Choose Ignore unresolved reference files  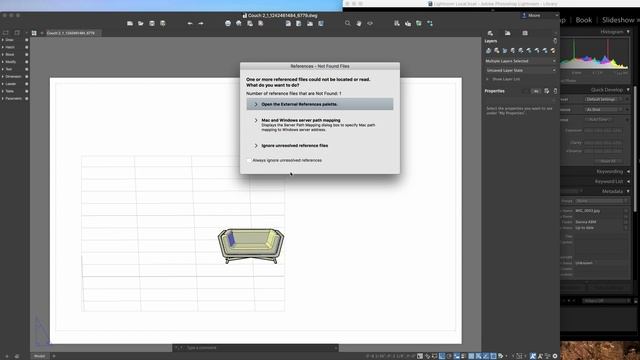click(320, 146)
